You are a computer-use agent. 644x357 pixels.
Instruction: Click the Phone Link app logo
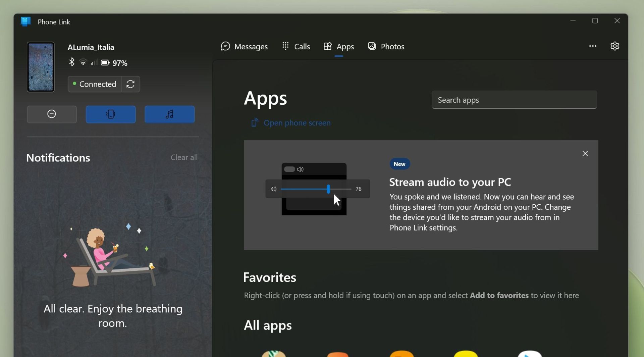click(x=25, y=21)
